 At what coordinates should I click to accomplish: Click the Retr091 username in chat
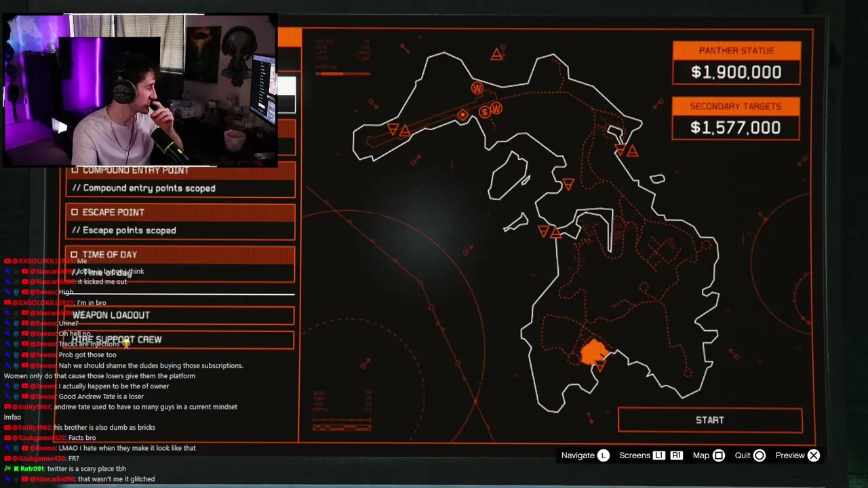[31, 468]
